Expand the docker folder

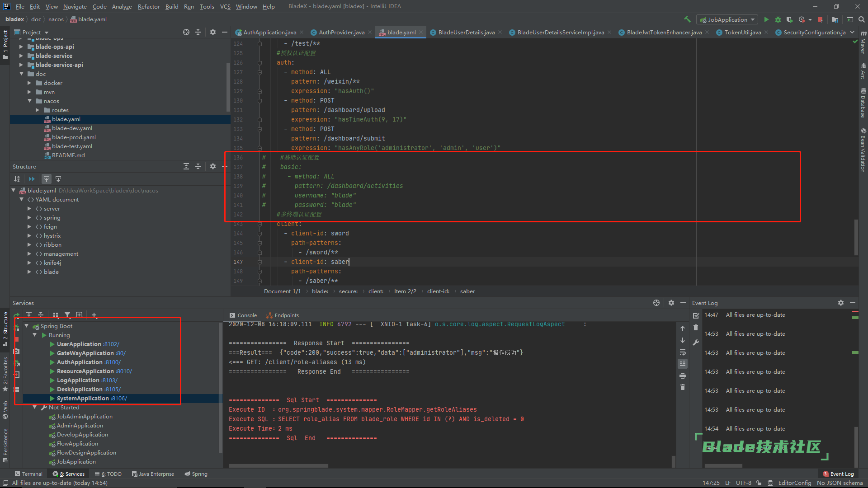29,83
